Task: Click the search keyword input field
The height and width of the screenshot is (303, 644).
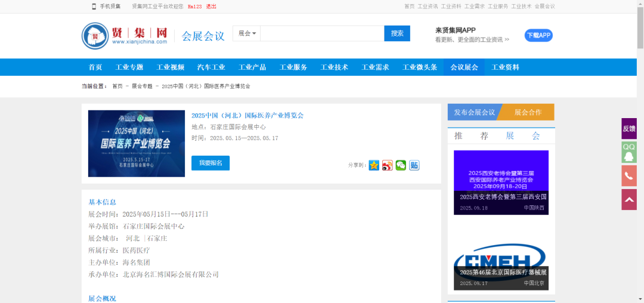Action: [322, 33]
